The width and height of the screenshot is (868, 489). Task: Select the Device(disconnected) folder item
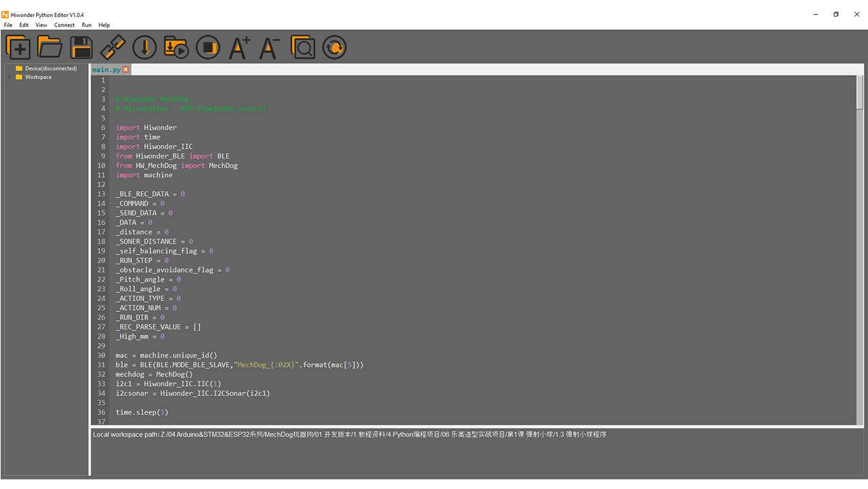pyautogui.click(x=51, y=68)
